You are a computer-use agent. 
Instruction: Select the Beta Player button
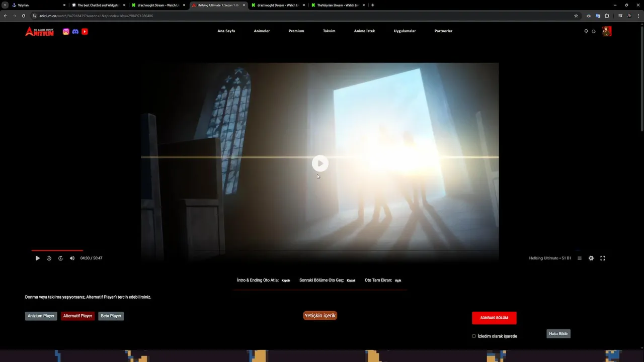[111, 316]
